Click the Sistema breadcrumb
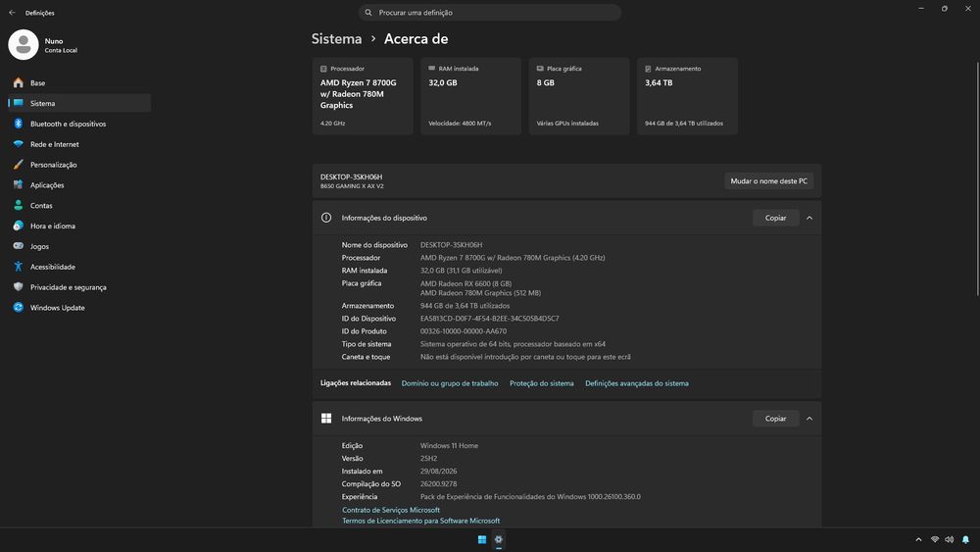 336,39
